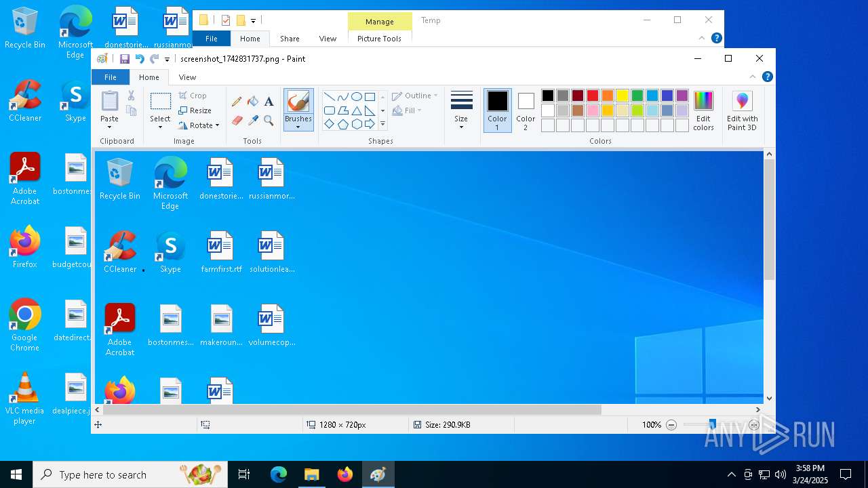Click the Paint zoom slider handle
This screenshot has width=868, height=488.
[x=712, y=425]
